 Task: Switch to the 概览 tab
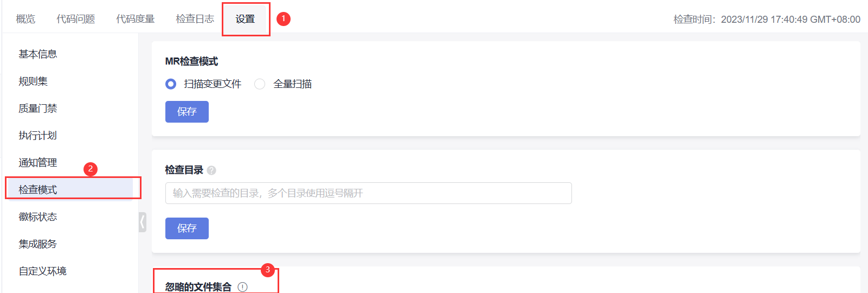(x=25, y=19)
